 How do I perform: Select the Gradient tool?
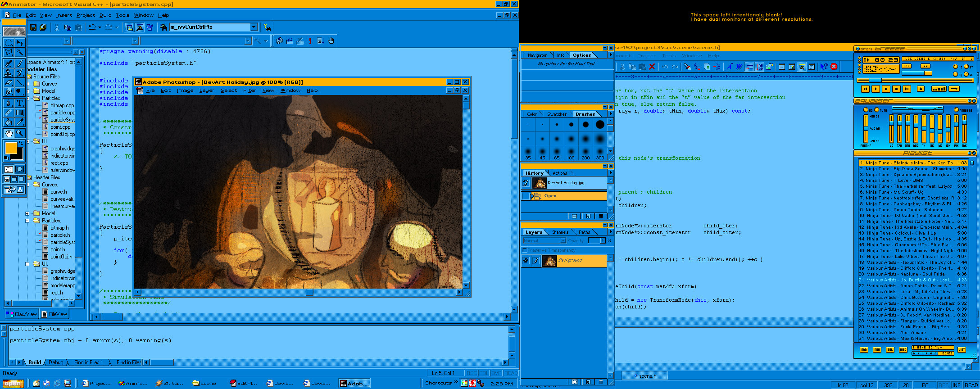pyautogui.click(x=20, y=112)
